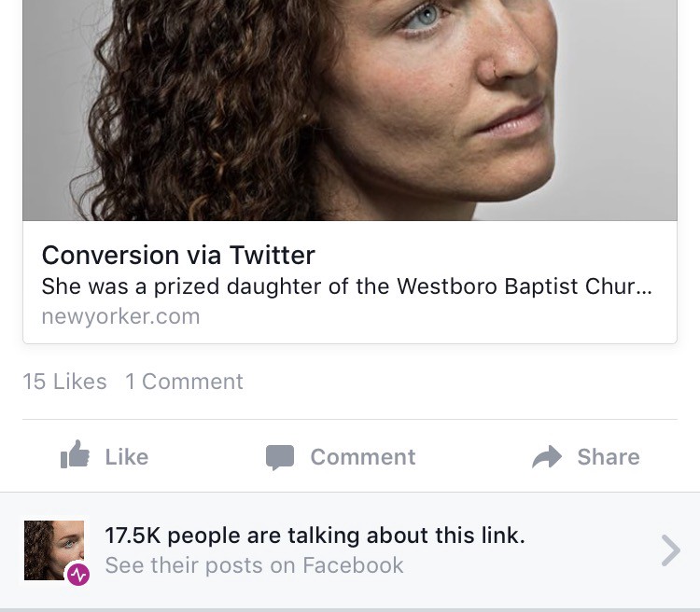The width and height of the screenshot is (700, 612).
Task: Tap See their posts on Facebook
Action: point(255,565)
